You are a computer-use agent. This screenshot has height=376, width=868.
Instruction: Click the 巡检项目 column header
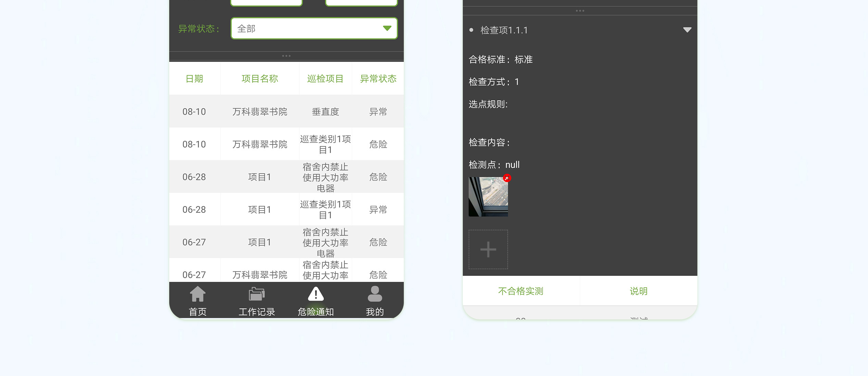pyautogui.click(x=325, y=79)
